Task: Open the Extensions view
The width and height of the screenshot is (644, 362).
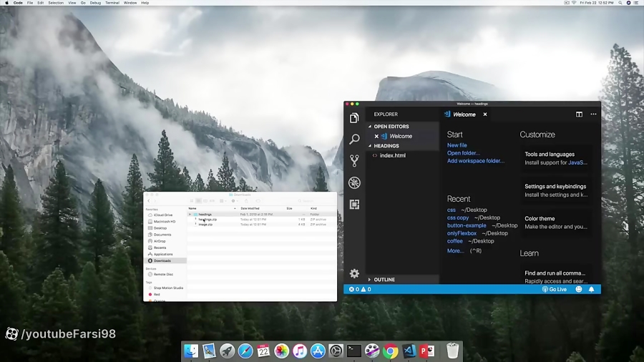Action: [354, 205]
